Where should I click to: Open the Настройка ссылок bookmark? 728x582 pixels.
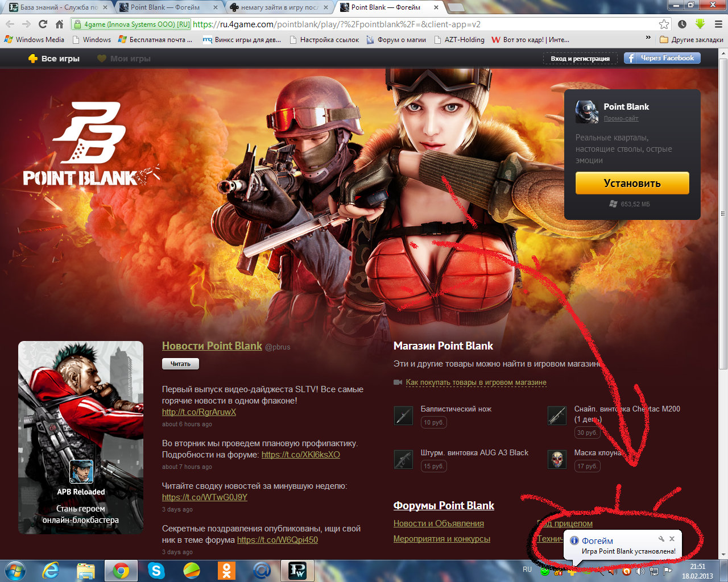coord(324,40)
